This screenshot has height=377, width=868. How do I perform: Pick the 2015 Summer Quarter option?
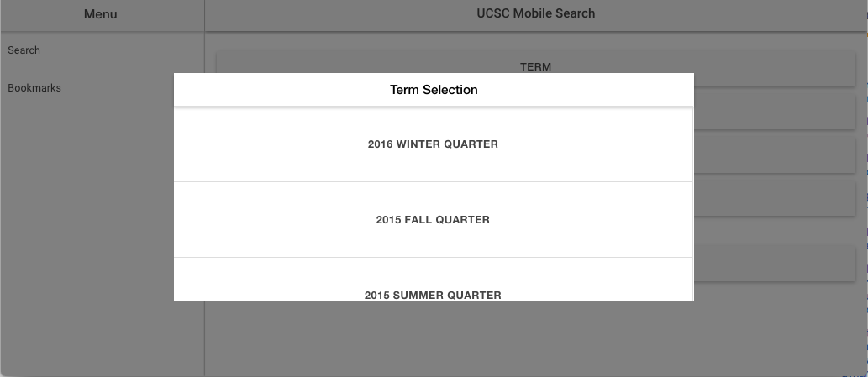[x=433, y=293]
